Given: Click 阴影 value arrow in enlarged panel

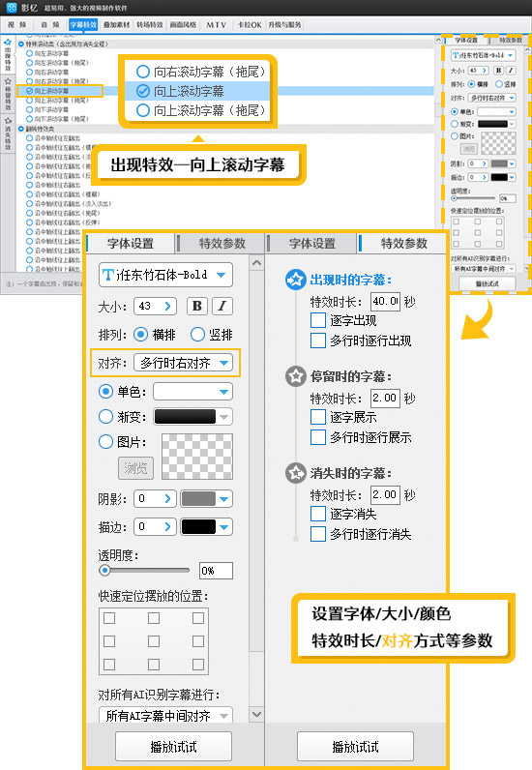Looking at the screenshot, I should coord(168,498).
